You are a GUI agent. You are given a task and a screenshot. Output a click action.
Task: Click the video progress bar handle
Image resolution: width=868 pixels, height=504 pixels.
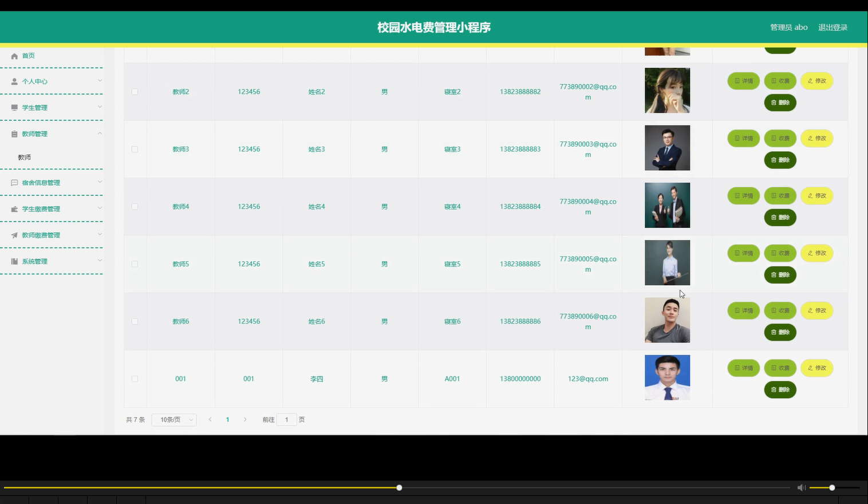click(399, 487)
